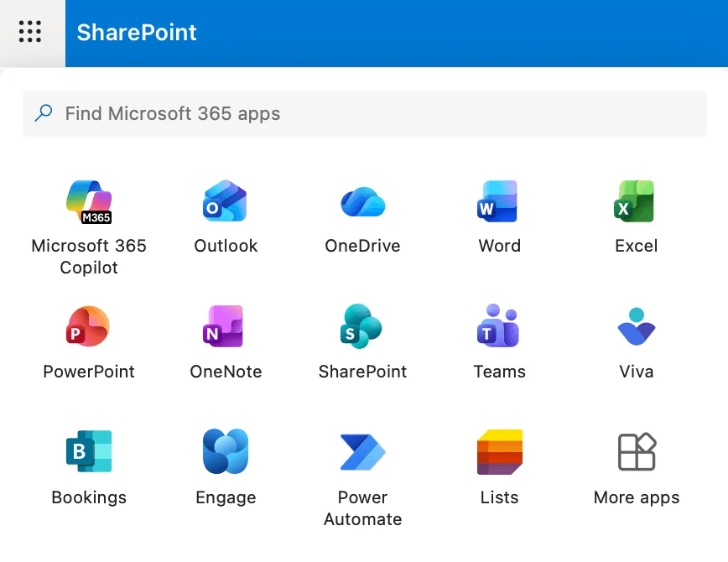Click the More apps tile
Viewport: 728px width, 562px height.
coord(636,468)
